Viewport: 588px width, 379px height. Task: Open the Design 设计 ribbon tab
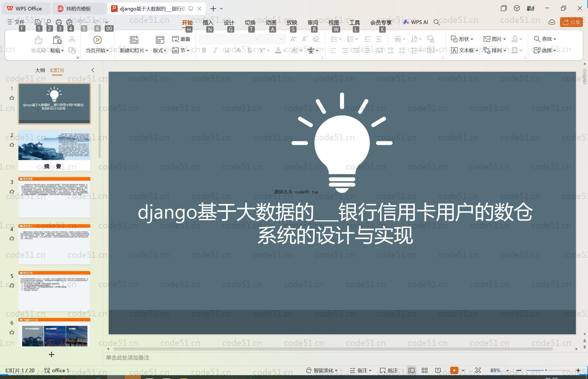pyautogui.click(x=229, y=22)
